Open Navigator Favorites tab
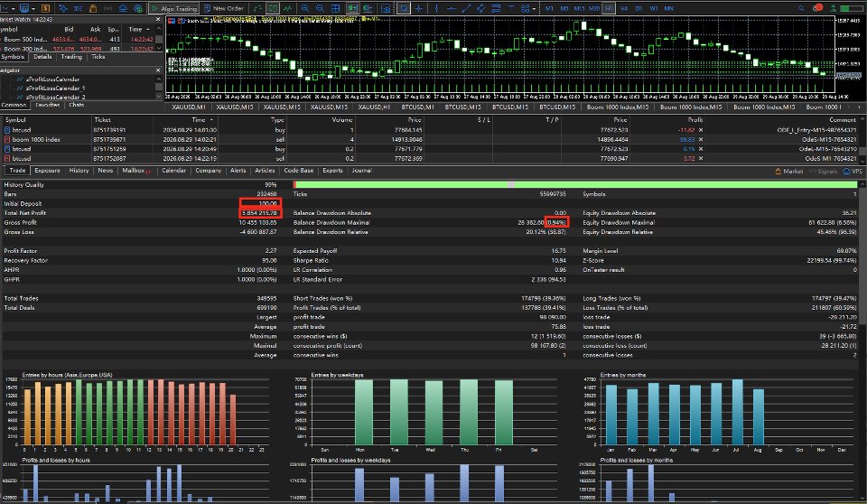The image size is (867, 504). pos(48,105)
